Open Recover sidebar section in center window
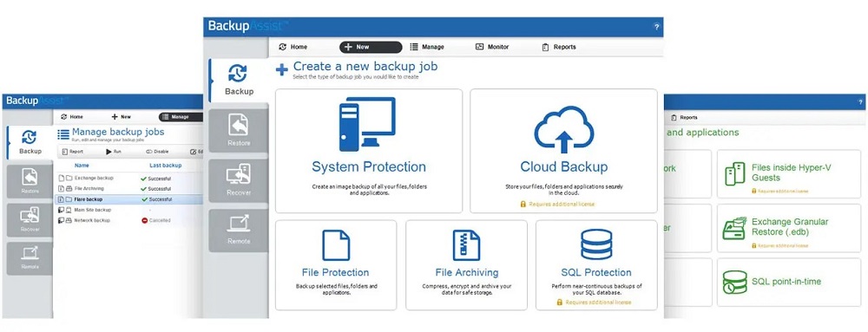The image size is (868, 332). [x=239, y=180]
